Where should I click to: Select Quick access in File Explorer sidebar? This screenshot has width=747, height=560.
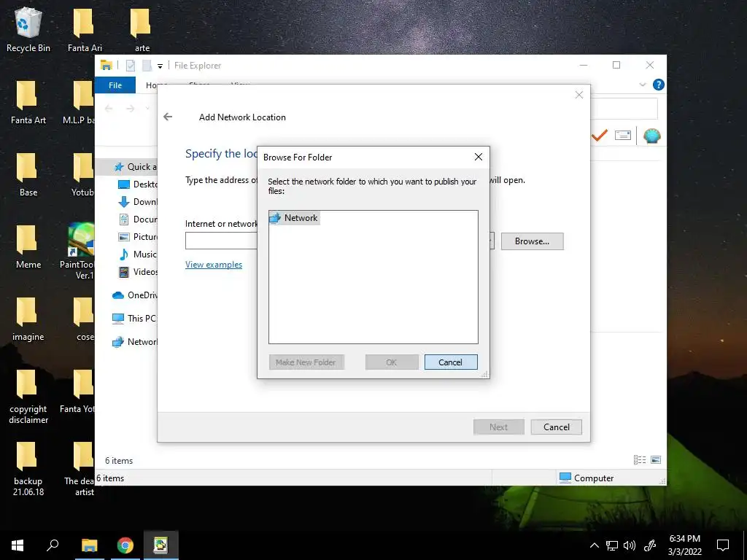[x=135, y=167]
